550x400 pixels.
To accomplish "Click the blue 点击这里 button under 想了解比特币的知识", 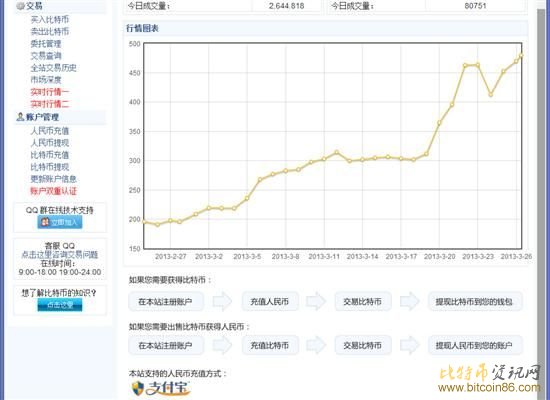I will click(x=60, y=305).
